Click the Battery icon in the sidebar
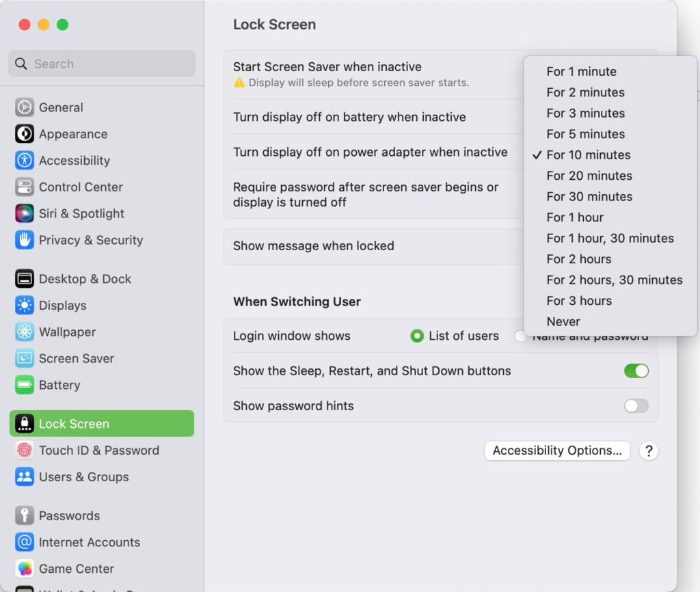Image resolution: width=700 pixels, height=592 pixels. pos(25,385)
